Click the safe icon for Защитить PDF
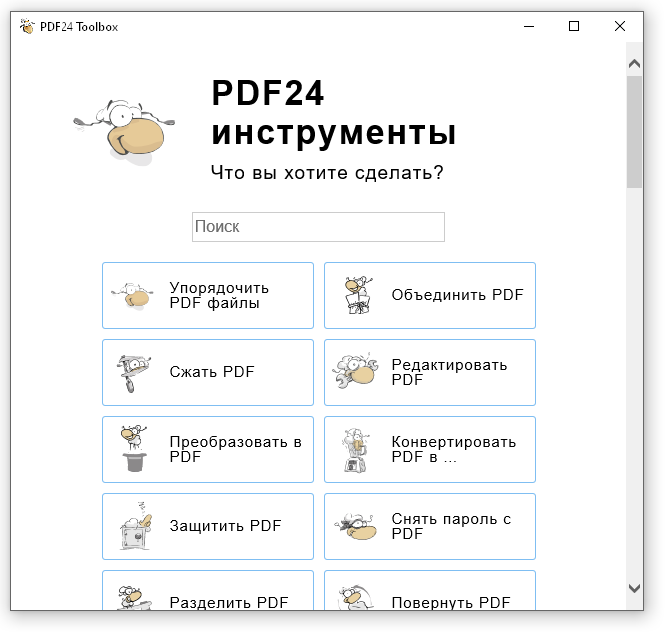Viewport: 670px width, 632px height. 136,526
